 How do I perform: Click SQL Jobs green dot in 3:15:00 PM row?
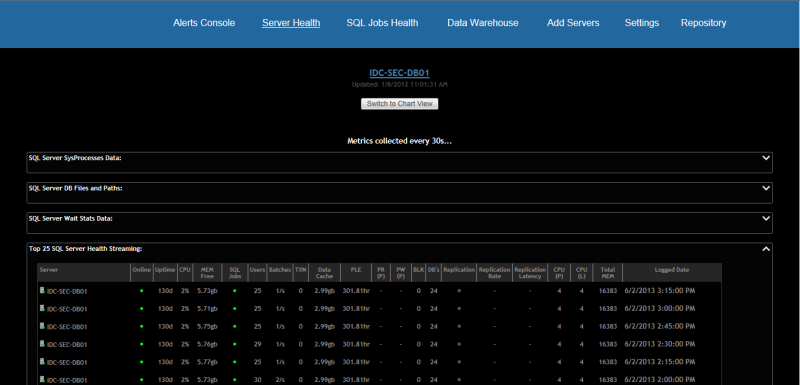click(235, 291)
